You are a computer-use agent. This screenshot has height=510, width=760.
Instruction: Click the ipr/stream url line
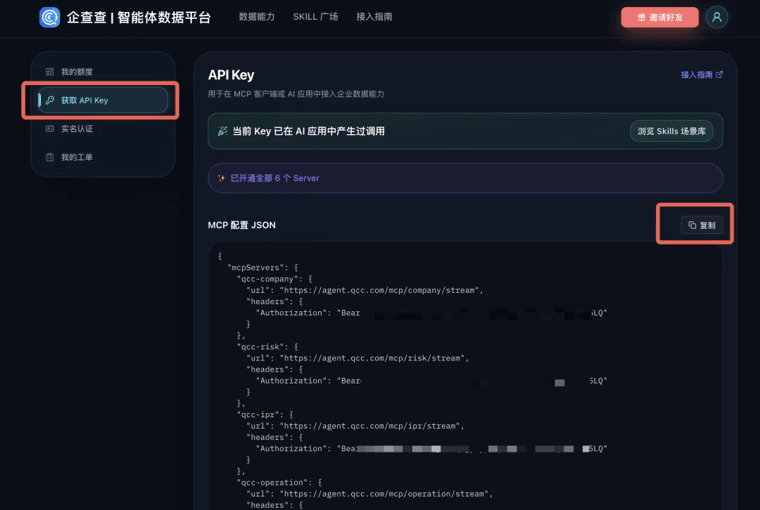click(x=355, y=426)
